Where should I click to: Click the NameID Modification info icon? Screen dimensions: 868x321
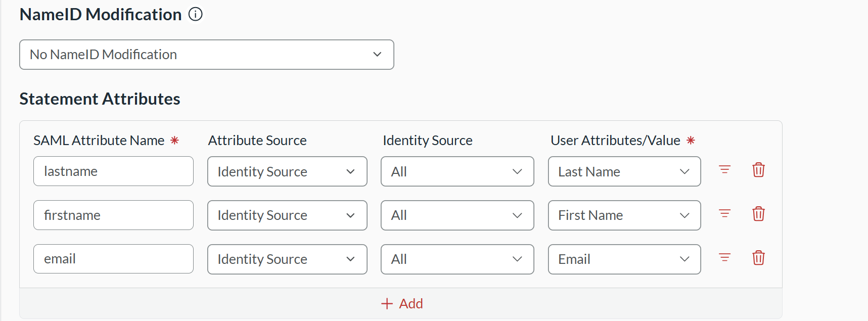[x=196, y=14]
